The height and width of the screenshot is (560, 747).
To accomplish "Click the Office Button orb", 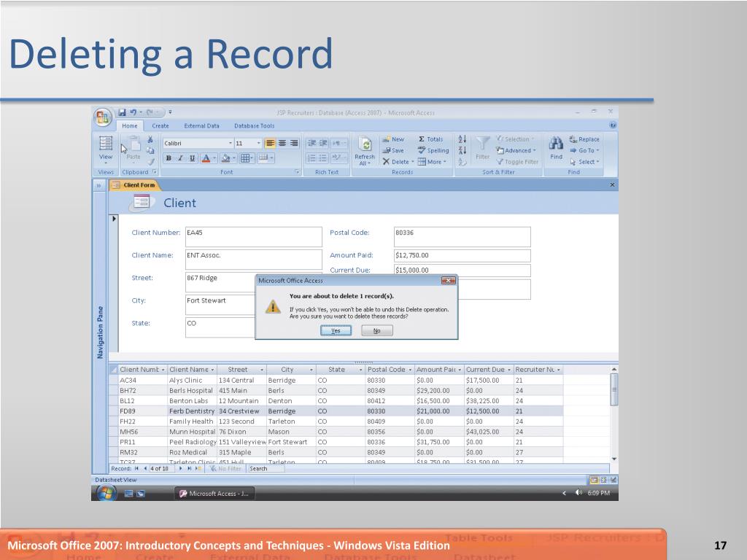I will click(x=102, y=117).
